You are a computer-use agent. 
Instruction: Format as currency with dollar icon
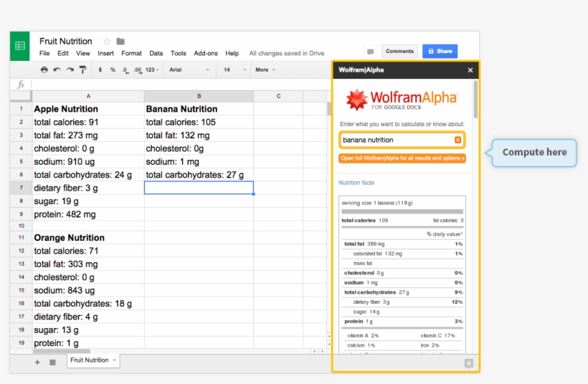100,69
